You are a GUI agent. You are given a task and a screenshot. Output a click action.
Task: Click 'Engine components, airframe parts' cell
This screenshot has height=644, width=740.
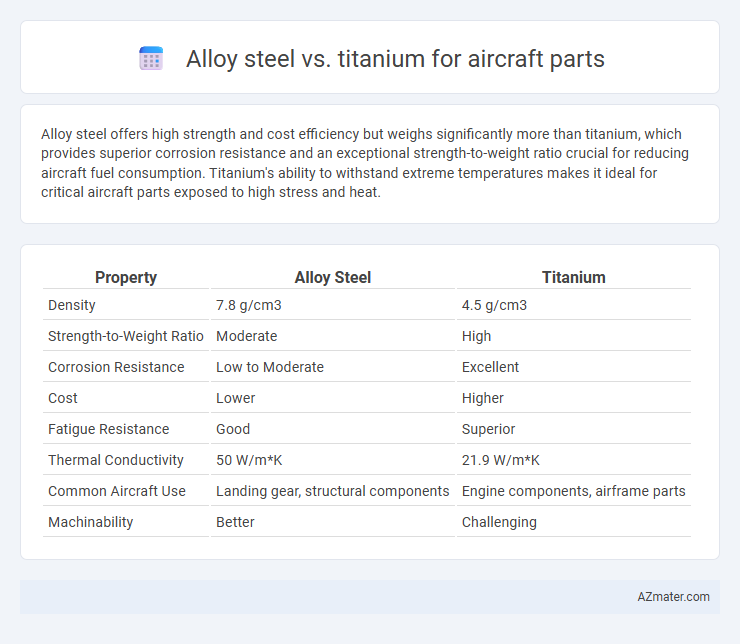(573, 491)
